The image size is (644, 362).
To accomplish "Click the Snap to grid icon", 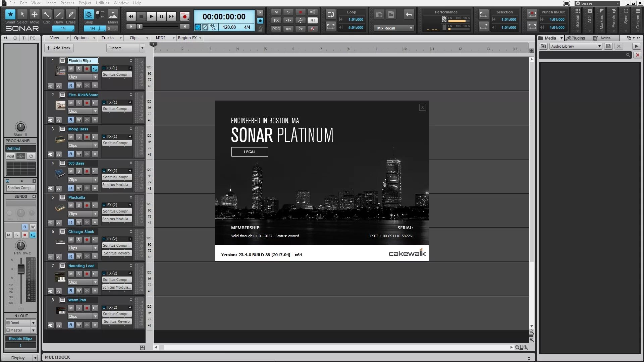I will pos(89,14).
